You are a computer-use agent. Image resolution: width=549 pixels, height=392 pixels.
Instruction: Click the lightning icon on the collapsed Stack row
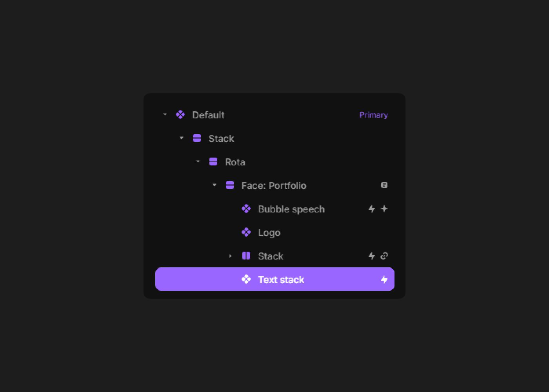(372, 256)
